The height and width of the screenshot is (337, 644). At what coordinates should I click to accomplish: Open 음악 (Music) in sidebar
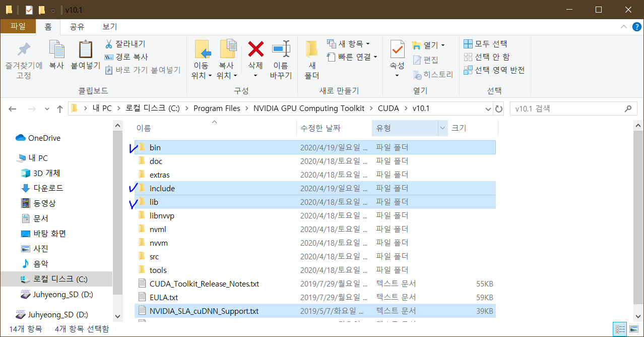click(x=34, y=264)
